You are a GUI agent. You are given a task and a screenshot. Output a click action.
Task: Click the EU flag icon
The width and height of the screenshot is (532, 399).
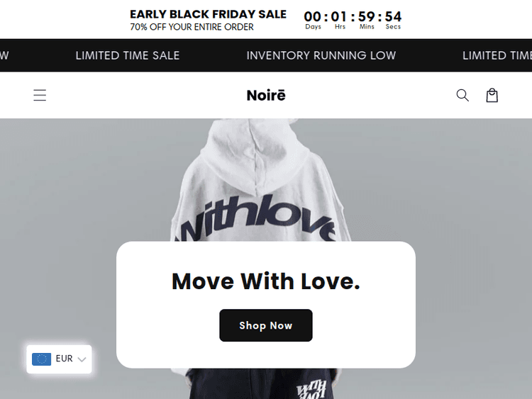(41, 359)
